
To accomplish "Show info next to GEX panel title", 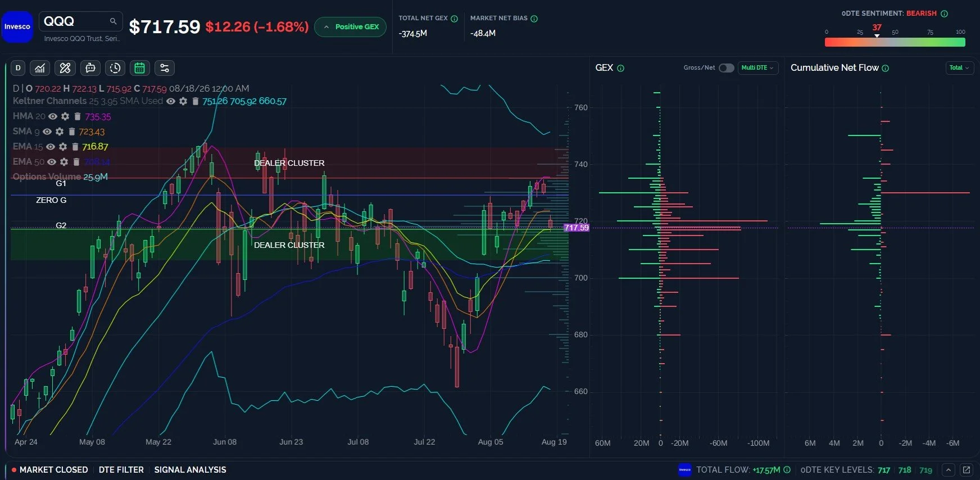I will pos(621,68).
